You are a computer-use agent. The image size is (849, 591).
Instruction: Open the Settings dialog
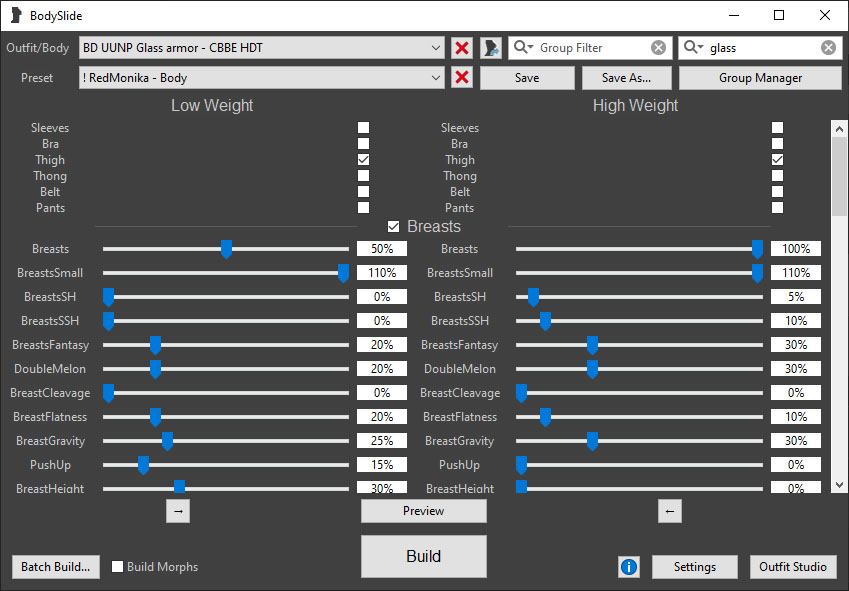pyautogui.click(x=695, y=567)
